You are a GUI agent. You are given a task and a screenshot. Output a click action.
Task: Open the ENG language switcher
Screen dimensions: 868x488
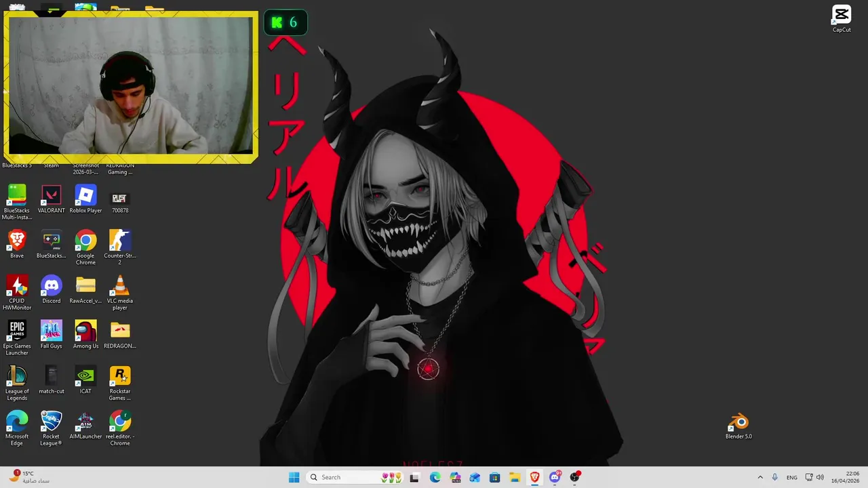(792, 477)
